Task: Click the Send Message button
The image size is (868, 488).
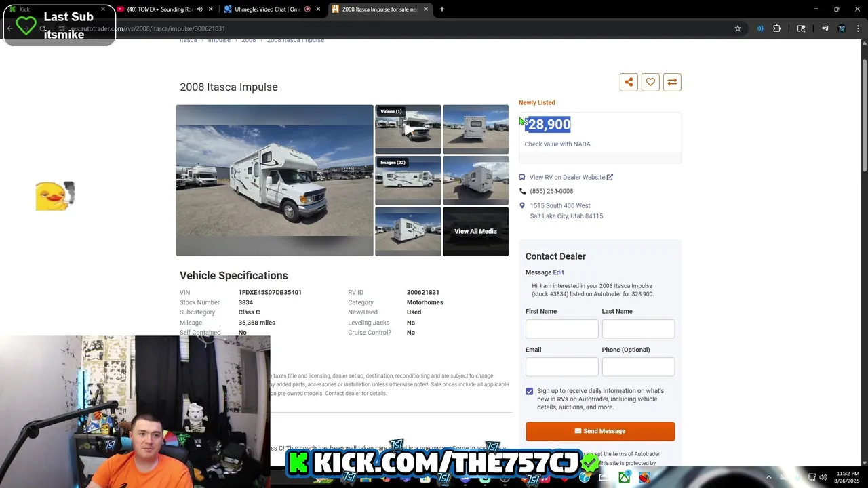Action: pyautogui.click(x=600, y=431)
